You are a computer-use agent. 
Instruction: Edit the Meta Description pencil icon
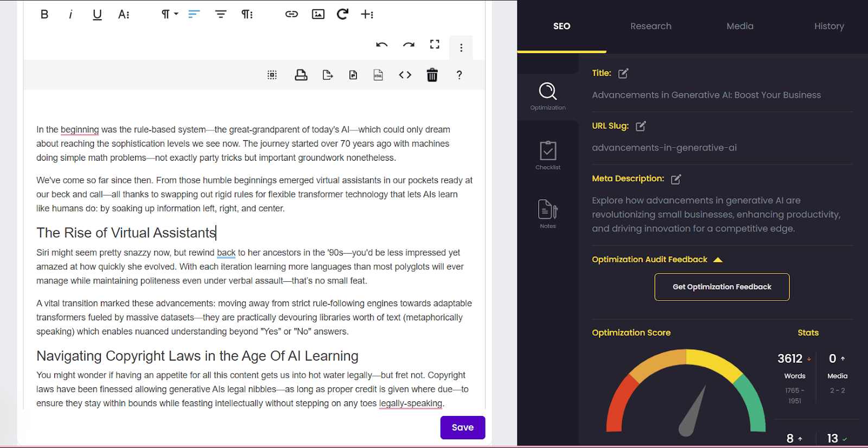[x=676, y=179]
